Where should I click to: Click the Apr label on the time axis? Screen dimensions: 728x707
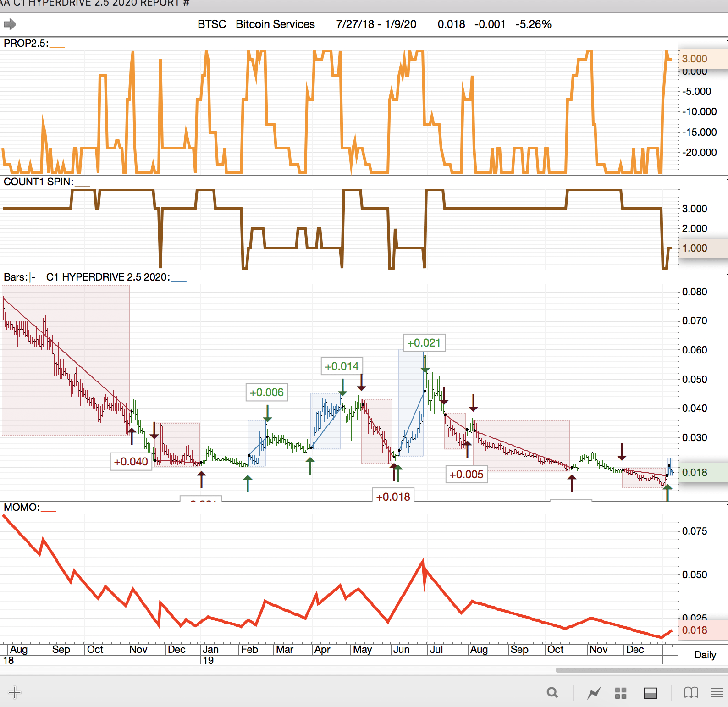[x=322, y=650]
